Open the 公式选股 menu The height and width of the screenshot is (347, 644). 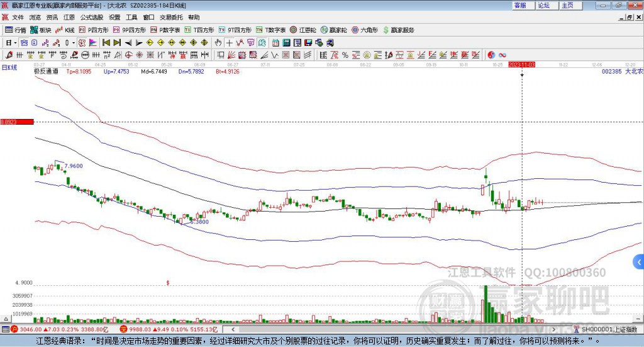coord(92,17)
